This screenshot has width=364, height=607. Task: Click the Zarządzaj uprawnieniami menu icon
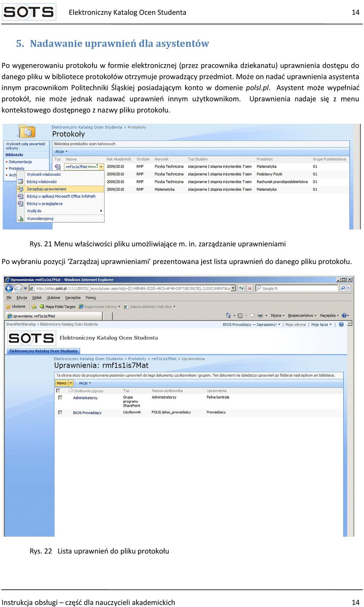point(21,189)
